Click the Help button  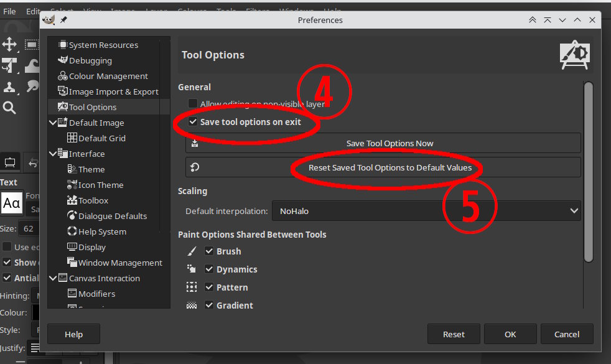click(x=73, y=334)
